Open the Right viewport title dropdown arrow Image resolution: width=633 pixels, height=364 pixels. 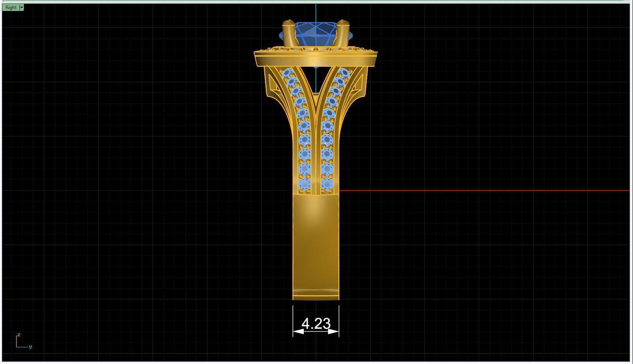tap(22, 7)
